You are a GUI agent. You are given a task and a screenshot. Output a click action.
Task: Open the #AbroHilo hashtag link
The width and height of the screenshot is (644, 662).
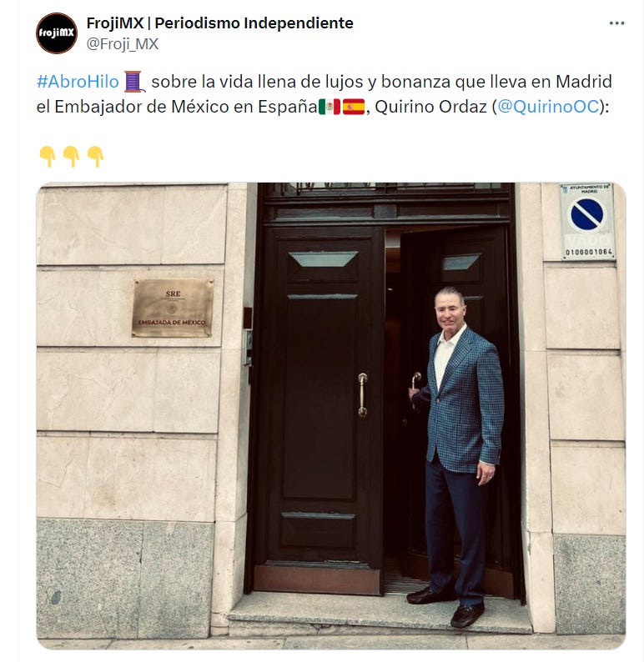tap(78, 82)
